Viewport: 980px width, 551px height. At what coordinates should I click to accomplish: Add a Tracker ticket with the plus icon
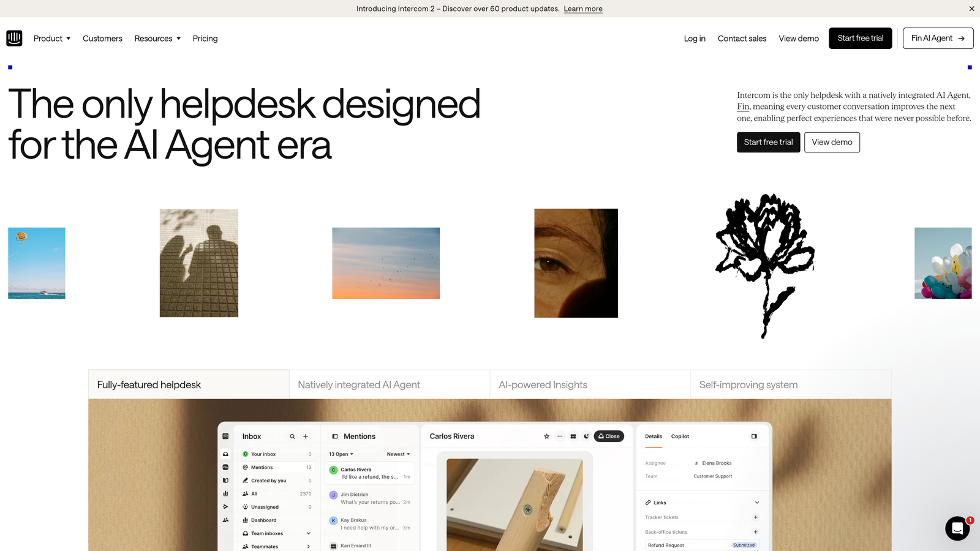[756, 517]
